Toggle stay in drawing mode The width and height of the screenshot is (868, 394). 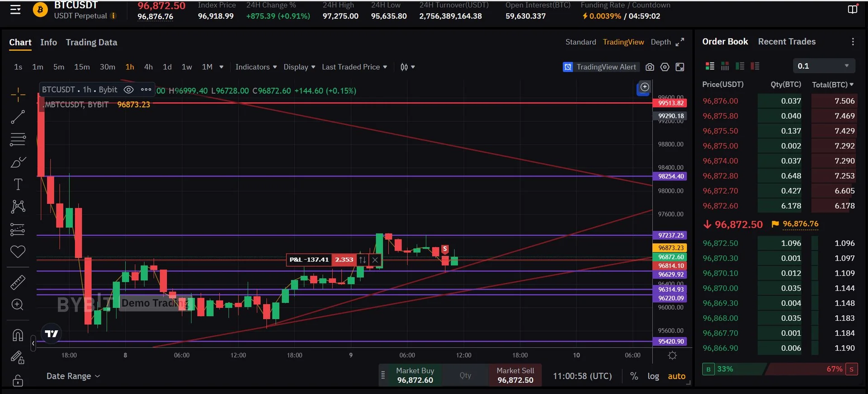pos(18,358)
